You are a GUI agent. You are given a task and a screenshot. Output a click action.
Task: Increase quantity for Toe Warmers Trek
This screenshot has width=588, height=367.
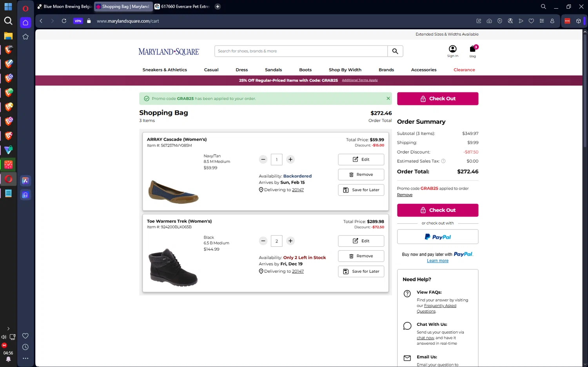point(290,241)
